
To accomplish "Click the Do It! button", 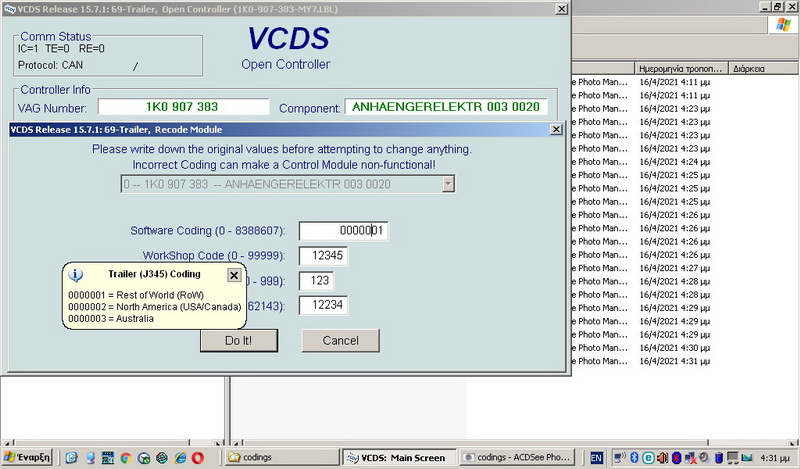I will 239,340.
